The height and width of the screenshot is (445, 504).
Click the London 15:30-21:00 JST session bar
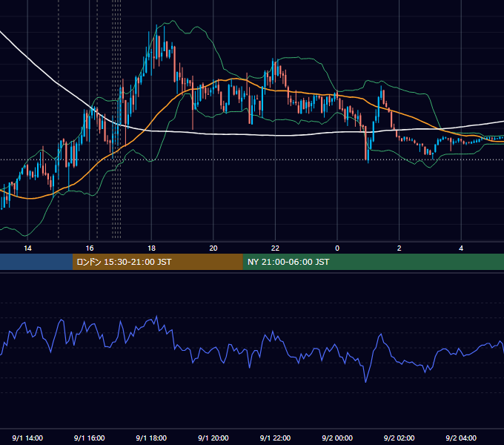(x=157, y=262)
